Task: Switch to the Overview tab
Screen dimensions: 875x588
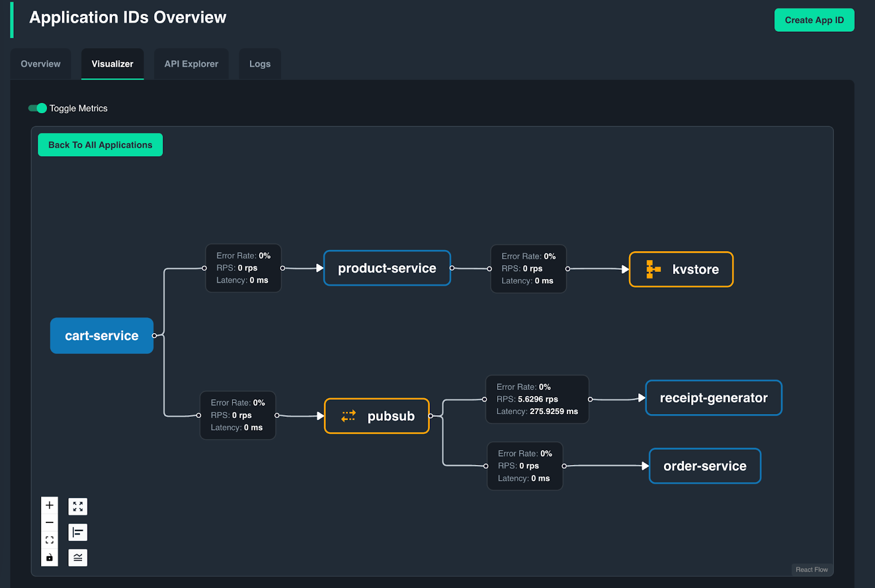Action: [x=40, y=64]
